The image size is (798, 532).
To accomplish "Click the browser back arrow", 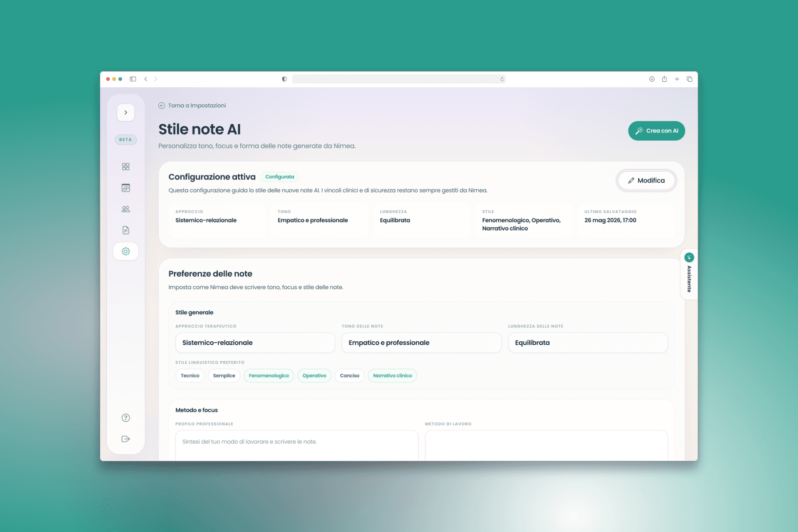I will [x=146, y=79].
